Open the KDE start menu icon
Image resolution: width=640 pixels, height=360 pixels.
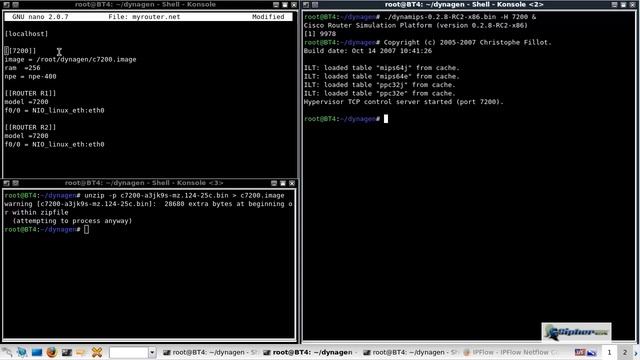click(x=7, y=352)
